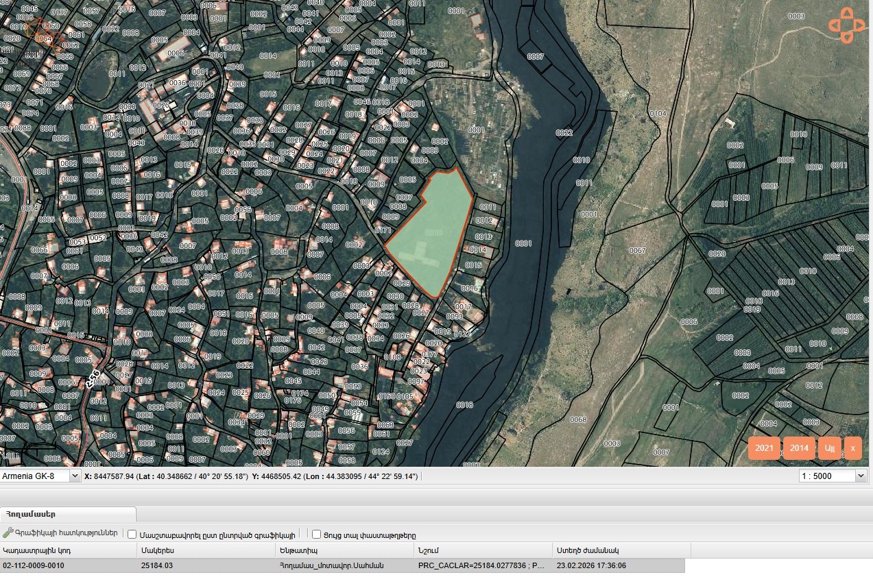Switch to 2014 imagery layer
Screen dimensions: 873x588
tap(799, 448)
